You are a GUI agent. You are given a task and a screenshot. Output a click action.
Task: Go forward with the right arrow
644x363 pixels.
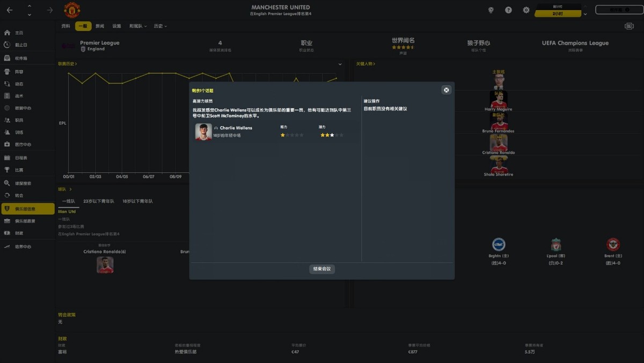tap(50, 10)
